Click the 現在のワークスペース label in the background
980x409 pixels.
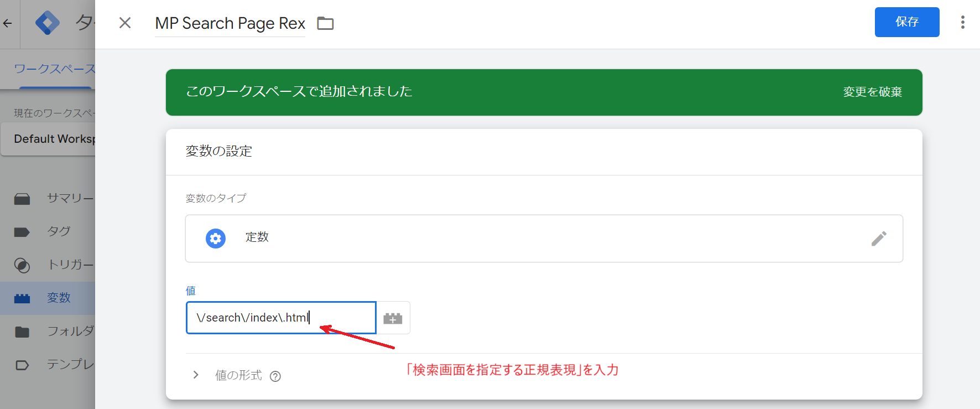click(54, 113)
